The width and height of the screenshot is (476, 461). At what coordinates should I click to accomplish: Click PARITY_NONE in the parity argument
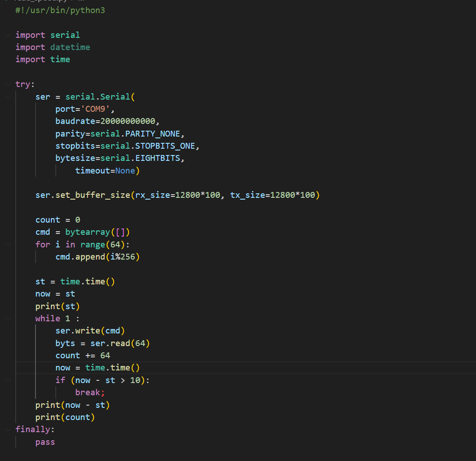pos(153,134)
